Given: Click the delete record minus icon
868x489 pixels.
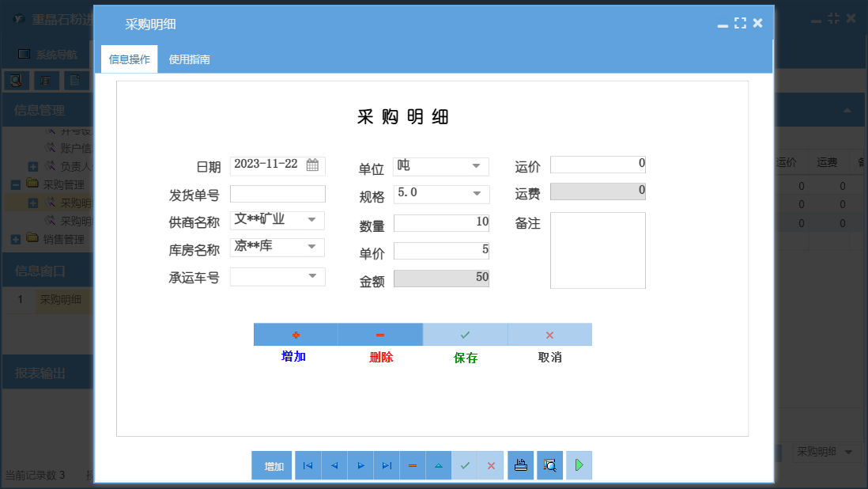Looking at the screenshot, I should [413, 465].
